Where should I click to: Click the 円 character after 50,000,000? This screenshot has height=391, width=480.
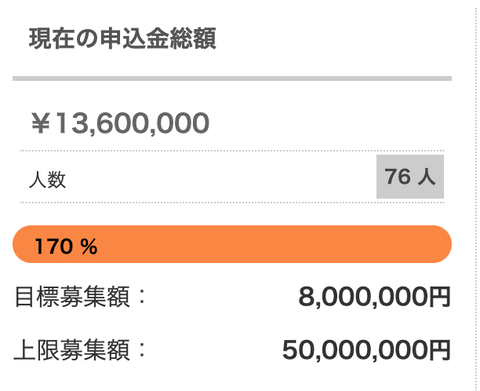(440, 350)
